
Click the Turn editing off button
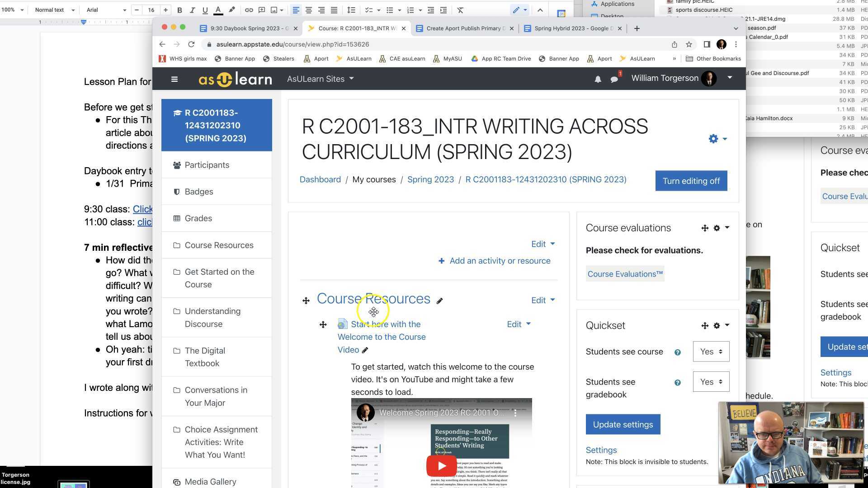coord(691,181)
